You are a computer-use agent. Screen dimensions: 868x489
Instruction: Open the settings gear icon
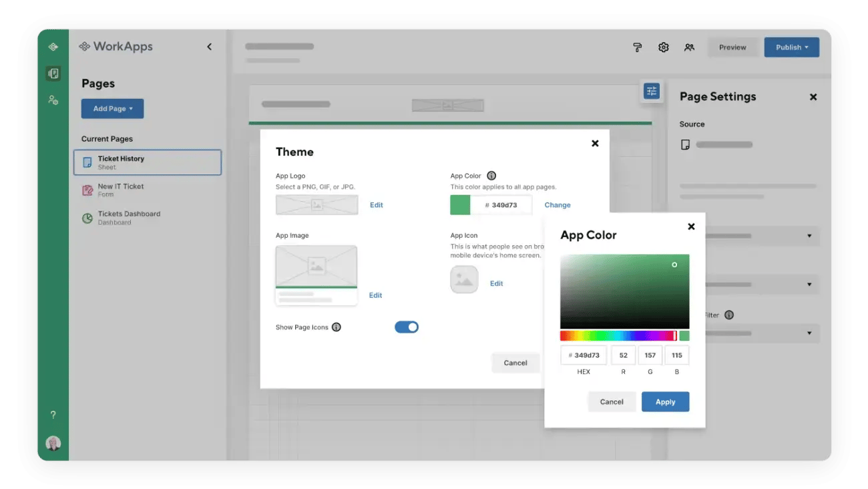(x=663, y=47)
